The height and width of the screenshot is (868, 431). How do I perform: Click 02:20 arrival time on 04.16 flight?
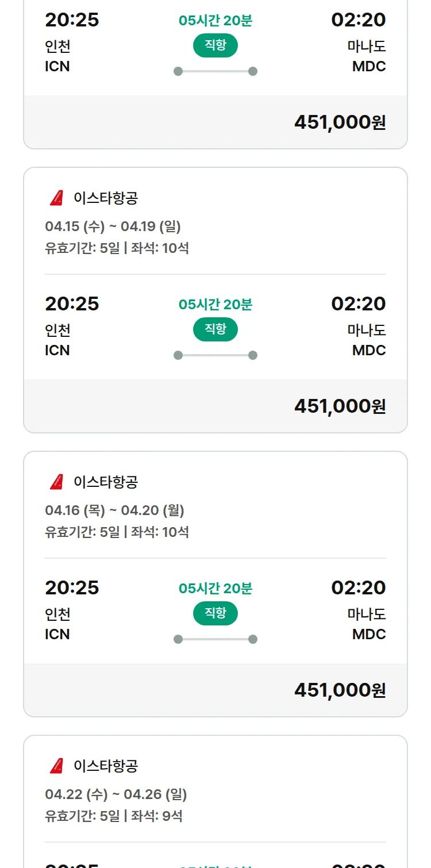tap(358, 587)
